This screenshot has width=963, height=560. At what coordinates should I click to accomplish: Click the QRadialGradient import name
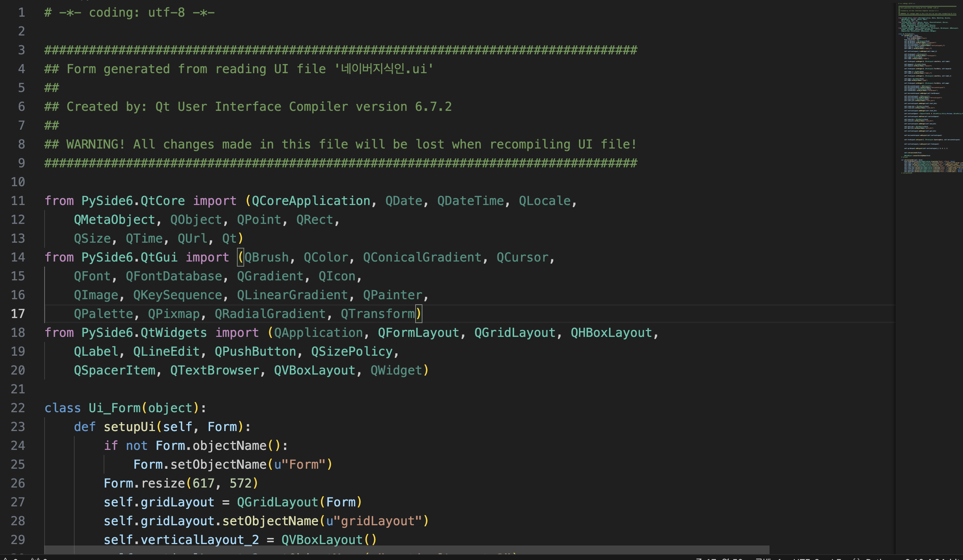click(x=270, y=314)
